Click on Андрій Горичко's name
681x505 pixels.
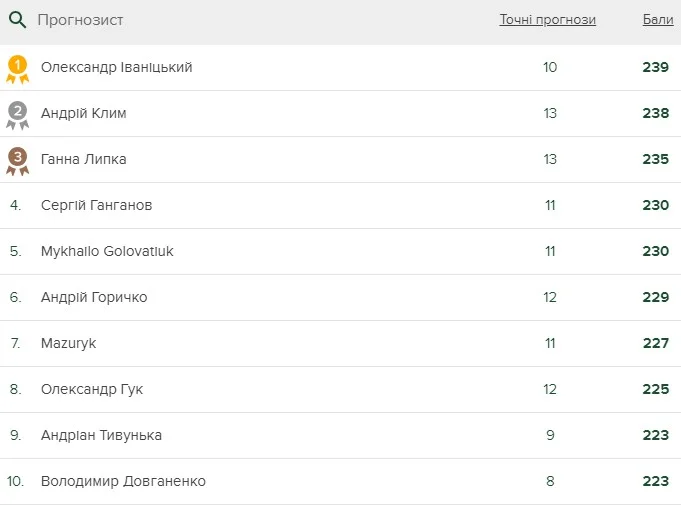tap(93, 297)
